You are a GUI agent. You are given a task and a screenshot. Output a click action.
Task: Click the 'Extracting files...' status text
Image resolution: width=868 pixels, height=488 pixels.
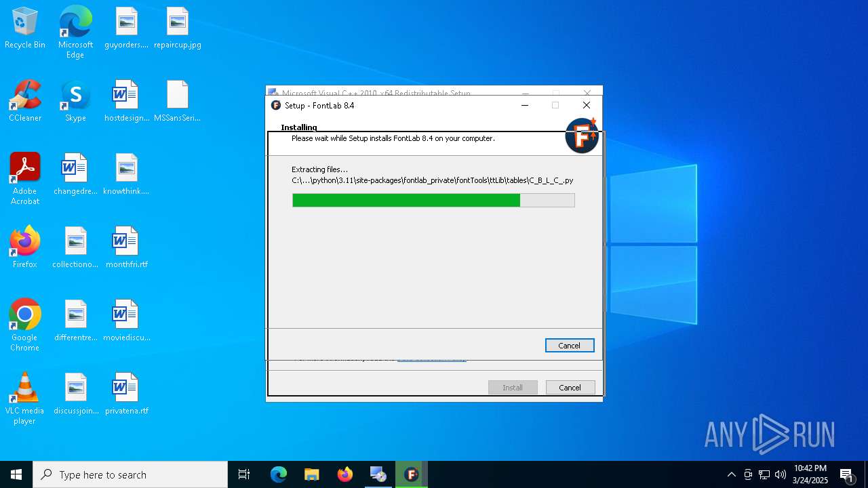point(319,169)
